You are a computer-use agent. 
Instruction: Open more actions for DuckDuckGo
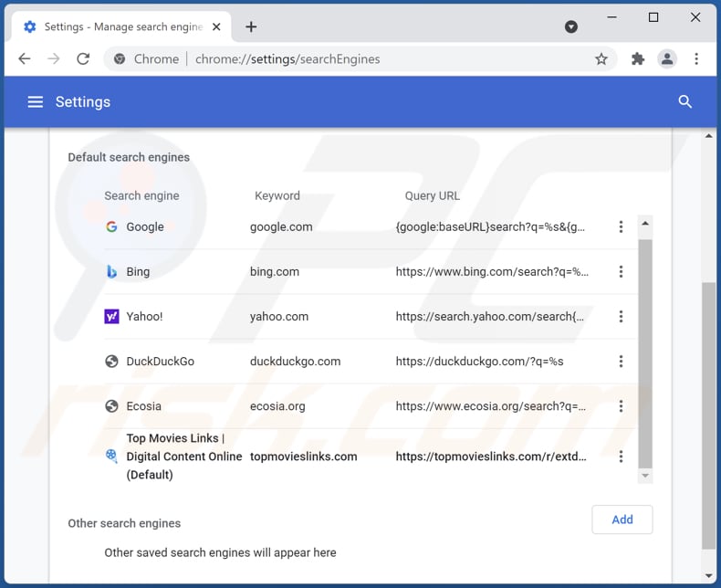(621, 362)
